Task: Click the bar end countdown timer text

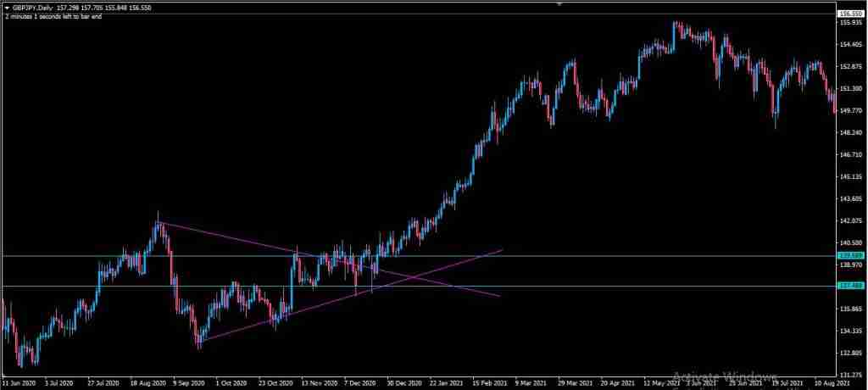Action: [53, 17]
